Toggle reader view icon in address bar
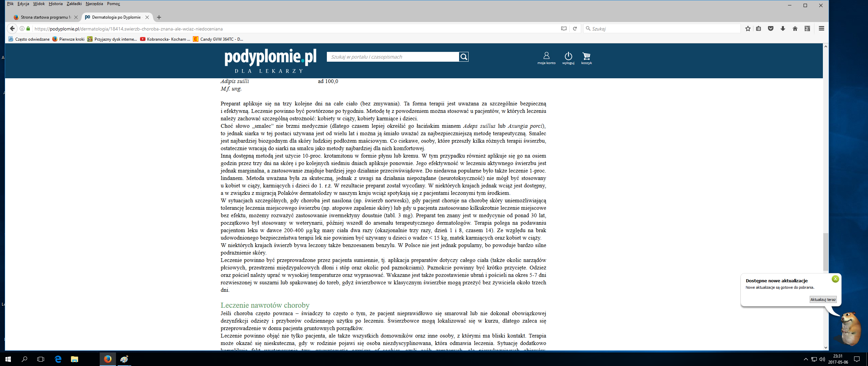This screenshot has height=366, width=868. (x=564, y=28)
